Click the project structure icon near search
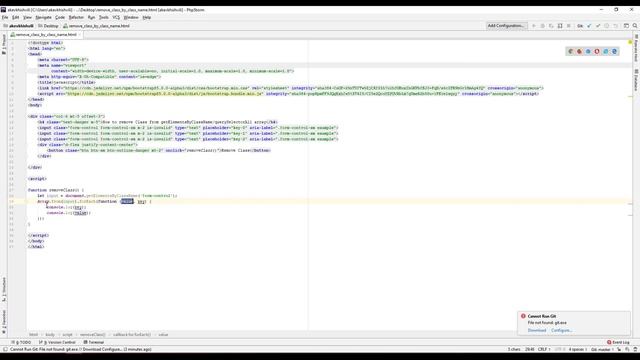Screen dimensions: 640x360 pyautogui.click(x=626, y=26)
